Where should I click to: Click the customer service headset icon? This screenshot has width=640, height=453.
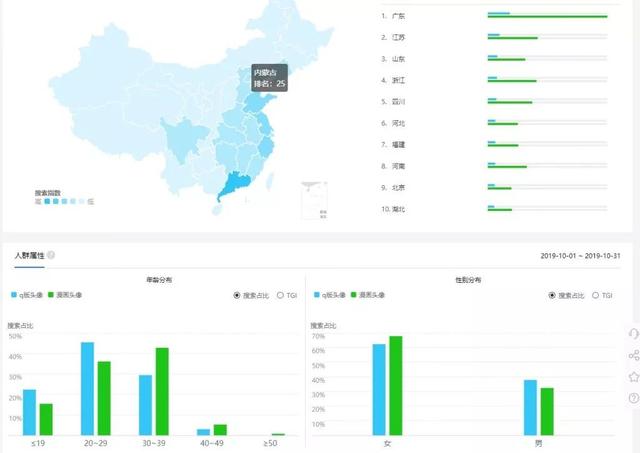633,334
